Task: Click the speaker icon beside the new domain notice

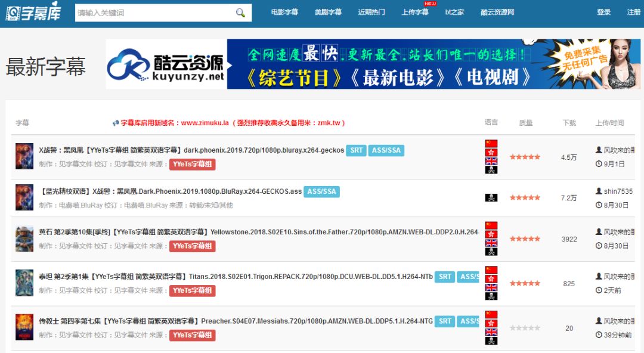Action: 116,123
